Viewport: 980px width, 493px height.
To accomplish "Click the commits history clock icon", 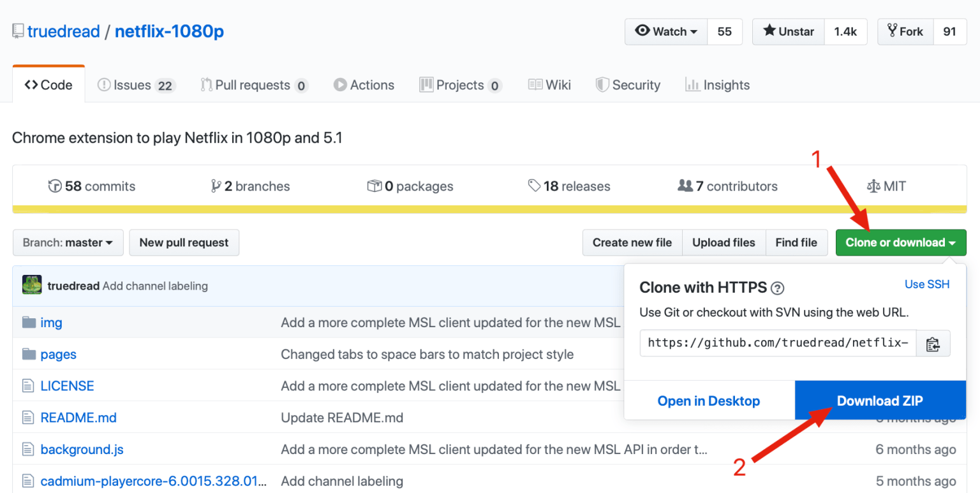I will click(x=55, y=186).
